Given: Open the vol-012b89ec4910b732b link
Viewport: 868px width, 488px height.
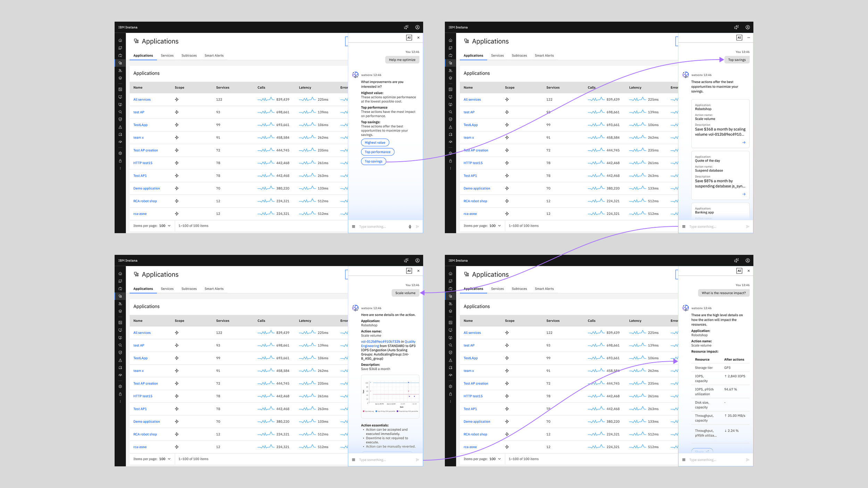Looking at the screenshot, I should [380, 342].
